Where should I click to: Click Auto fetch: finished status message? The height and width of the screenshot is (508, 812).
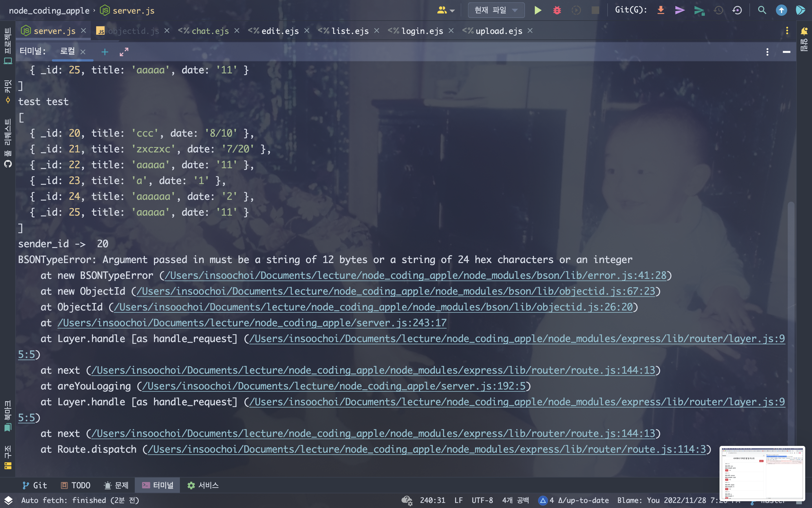80,500
